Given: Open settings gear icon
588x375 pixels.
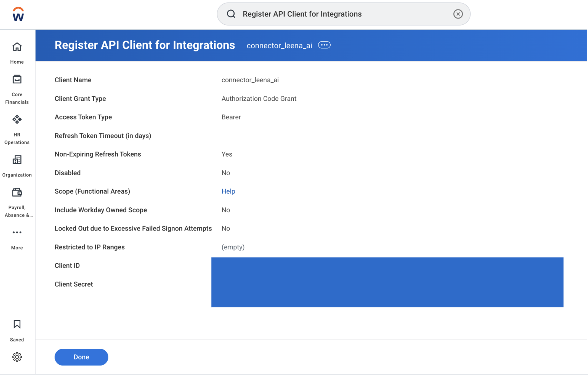Looking at the screenshot, I should [17, 357].
